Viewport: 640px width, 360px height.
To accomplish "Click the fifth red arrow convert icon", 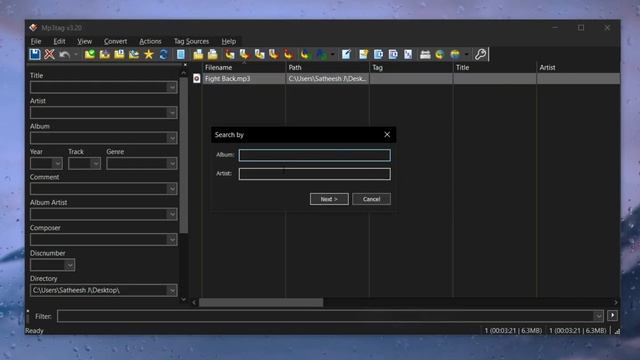I will click(x=289, y=54).
